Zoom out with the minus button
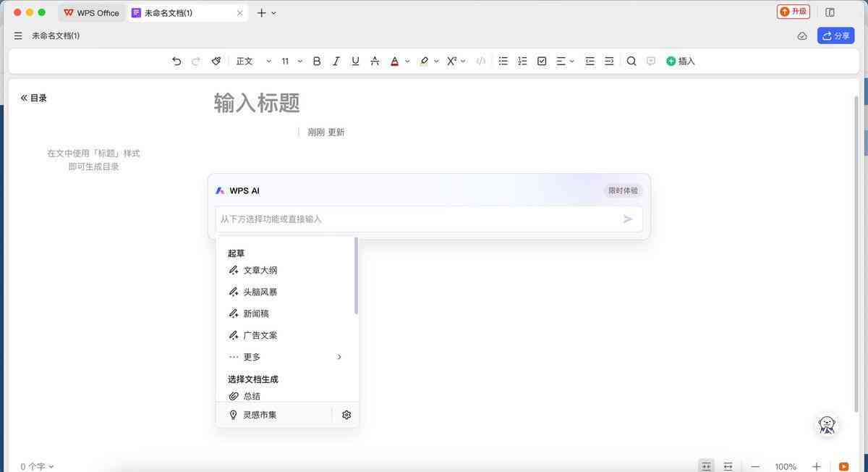Screen dimensions: 868x472 tap(755, 466)
